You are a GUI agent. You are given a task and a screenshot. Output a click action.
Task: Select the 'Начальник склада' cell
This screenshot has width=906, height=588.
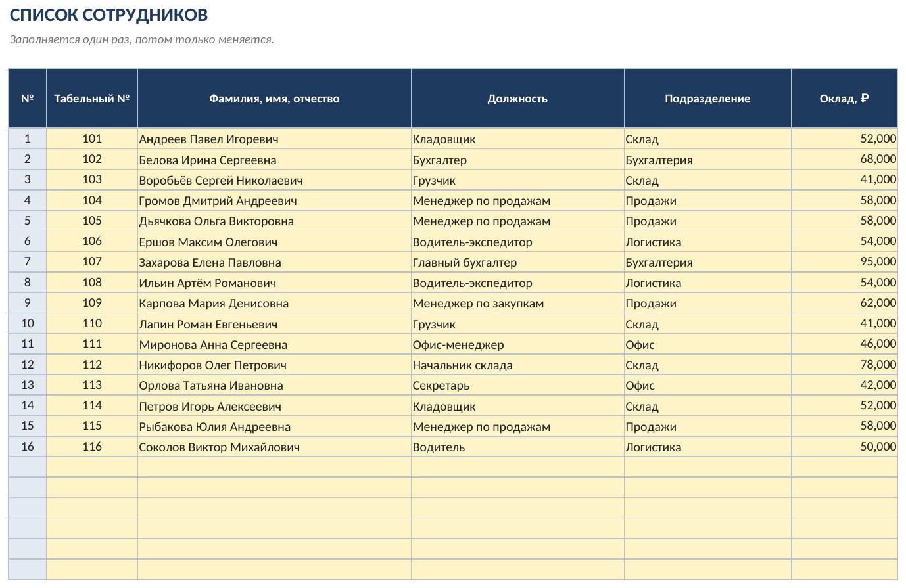pyautogui.click(x=517, y=365)
